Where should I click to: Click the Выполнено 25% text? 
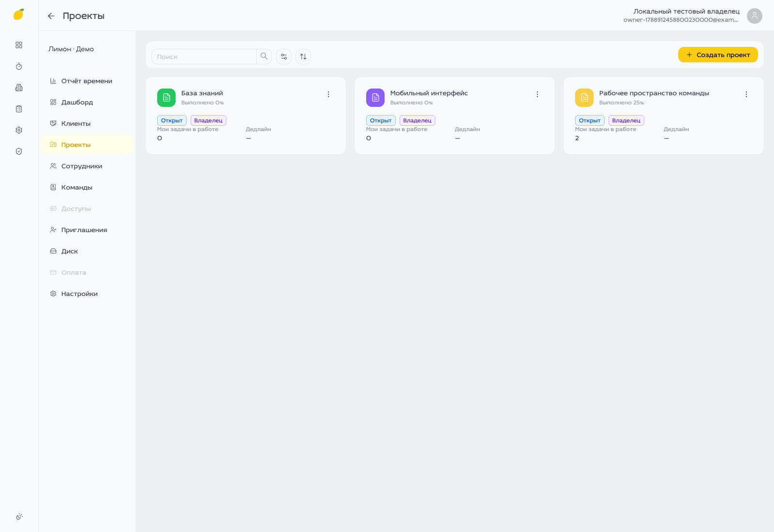coord(622,103)
